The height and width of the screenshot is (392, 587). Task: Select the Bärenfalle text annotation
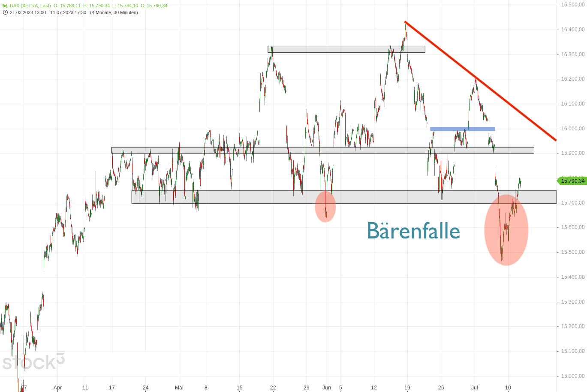[413, 231]
